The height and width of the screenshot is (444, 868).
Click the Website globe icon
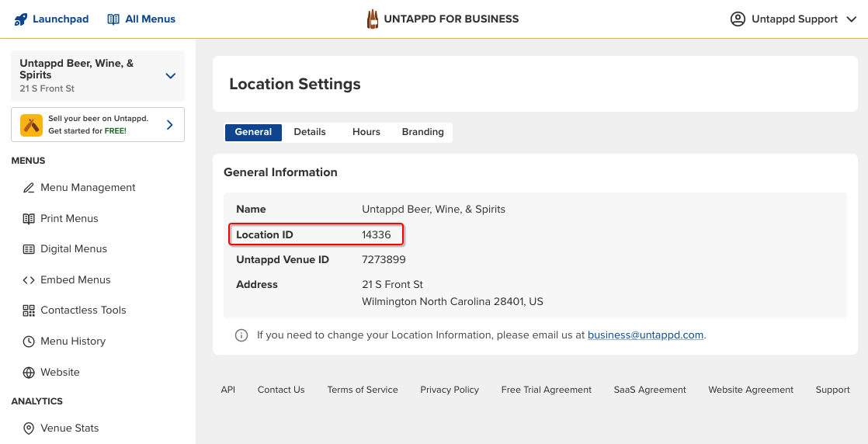(29, 373)
